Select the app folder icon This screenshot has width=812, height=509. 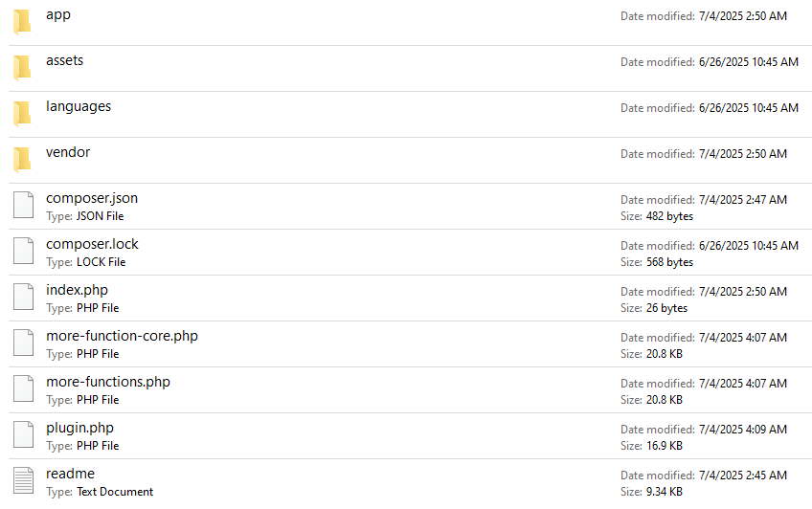22,21
